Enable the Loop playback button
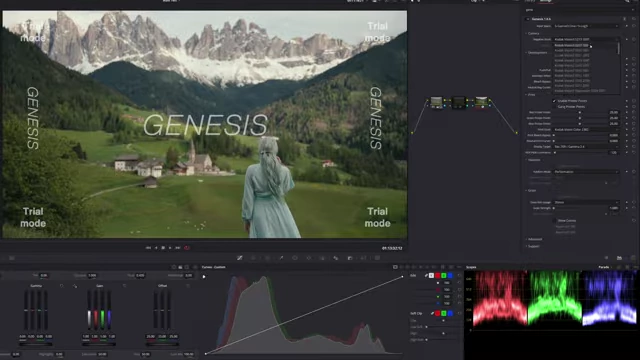This screenshot has width=640, height=360. (187, 248)
